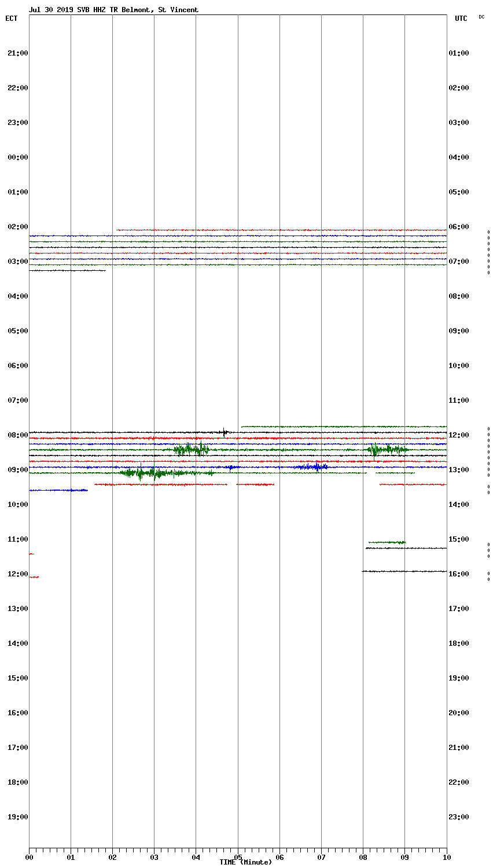This screenshot has width=493, height=868.
Task: Select the UTC 18:00 time label
Action: tap(459, 643)
